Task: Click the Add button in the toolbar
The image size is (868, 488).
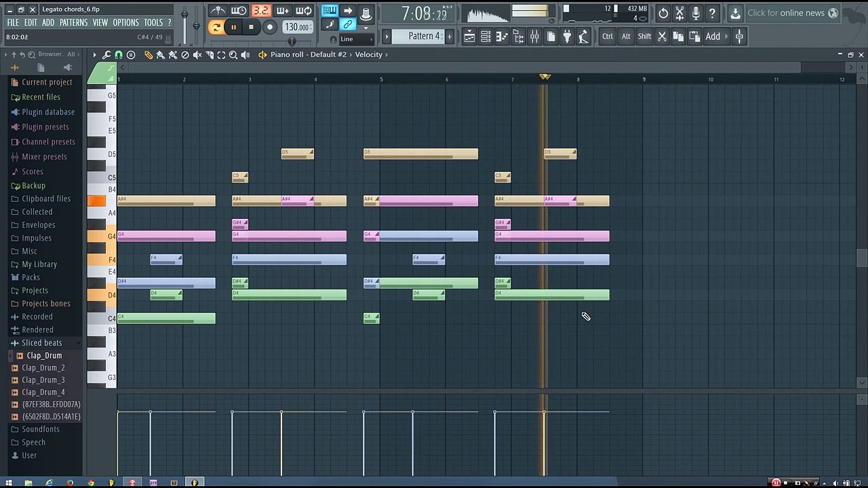Action: 713,37
